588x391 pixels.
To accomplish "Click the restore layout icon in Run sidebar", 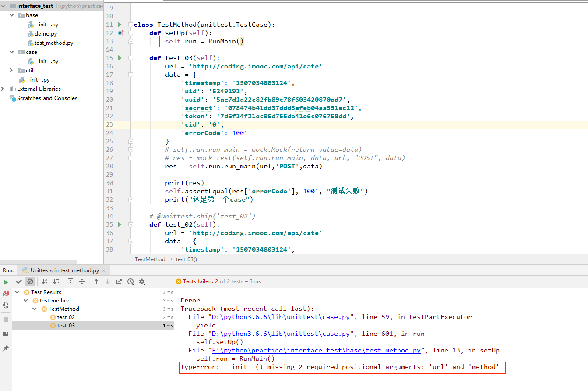I will point(6,334).
